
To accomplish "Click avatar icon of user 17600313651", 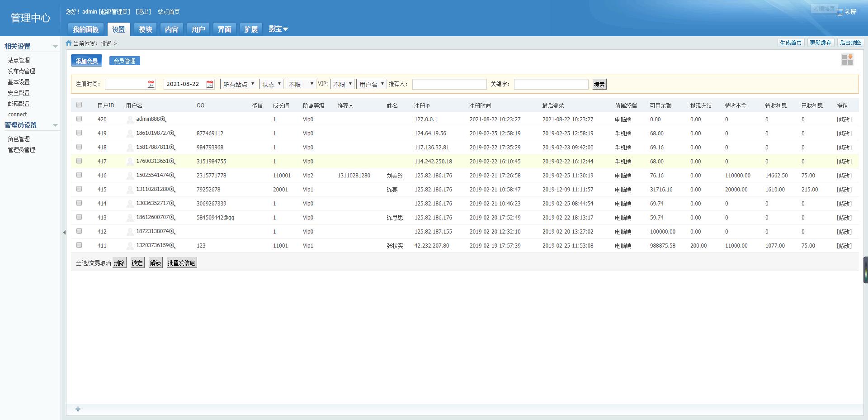I will (x=130, y=162).
